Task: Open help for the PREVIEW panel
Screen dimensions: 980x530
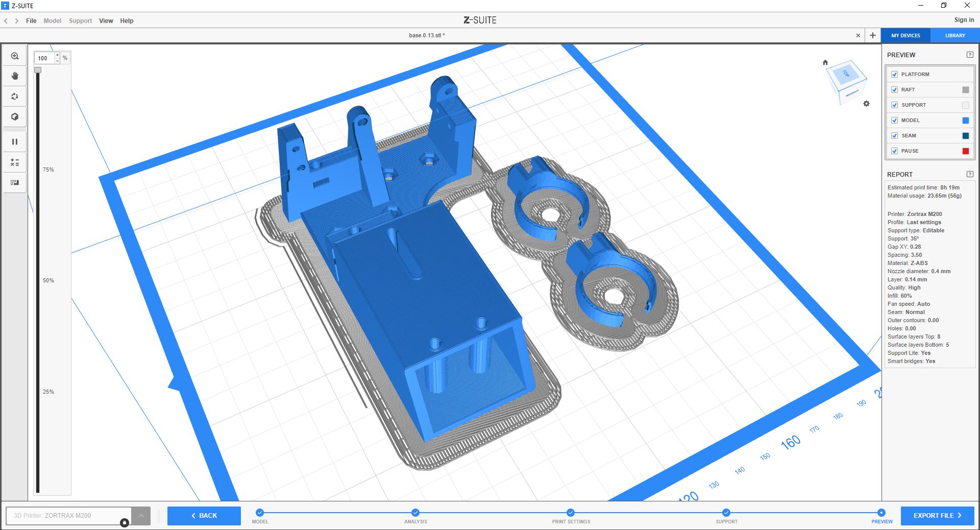Action: 970,55
